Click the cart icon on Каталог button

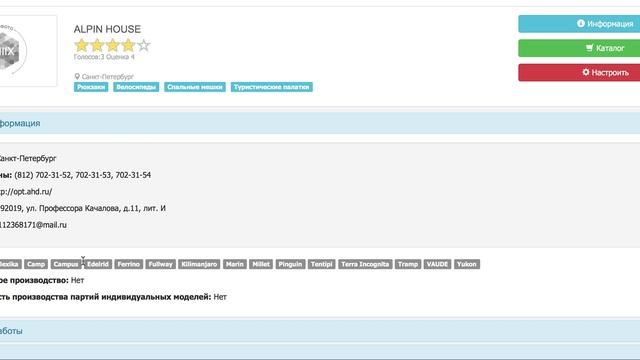[589, 48]
